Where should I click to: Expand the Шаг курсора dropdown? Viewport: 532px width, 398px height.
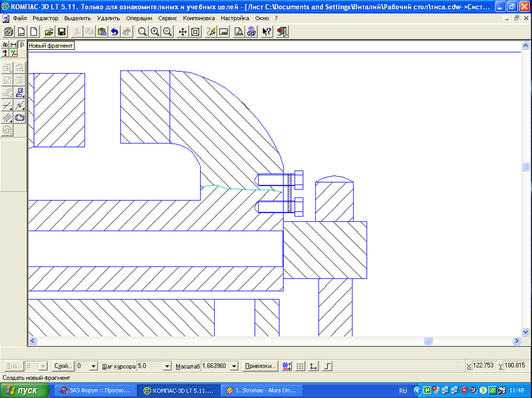[168, 366]
